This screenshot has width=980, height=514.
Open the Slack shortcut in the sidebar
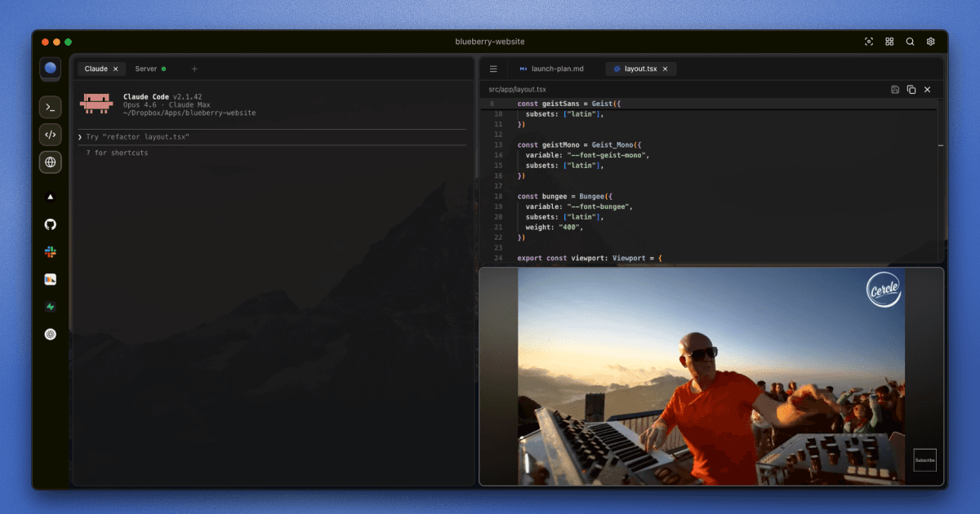pos(51,252)
